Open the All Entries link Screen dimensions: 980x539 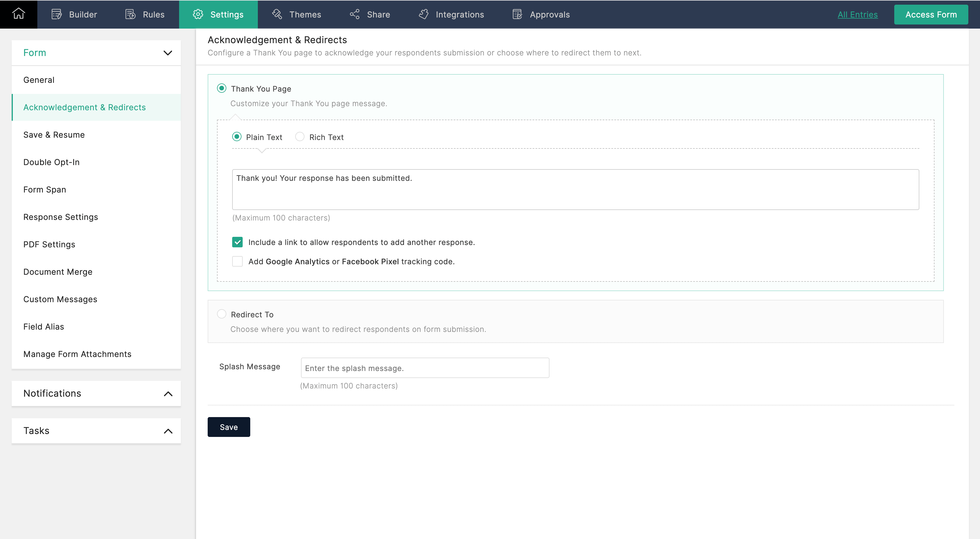pyautogui.click(x=857, y=15)
